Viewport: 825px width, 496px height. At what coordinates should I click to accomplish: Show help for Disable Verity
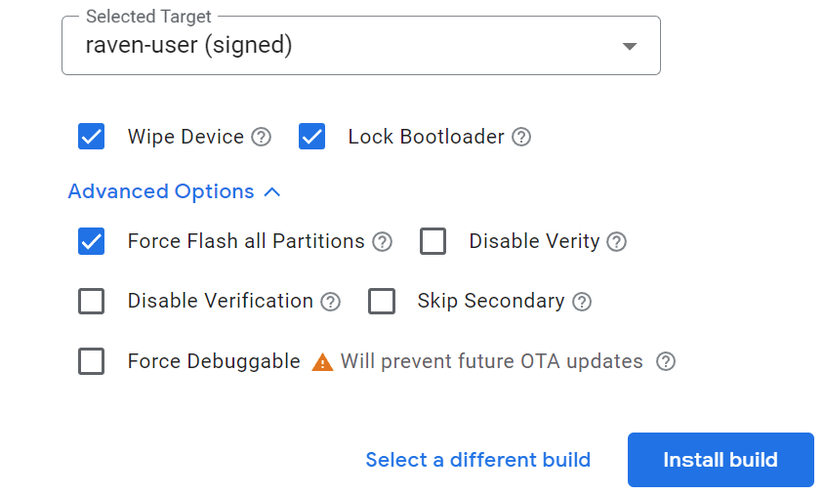click(617, 242)
